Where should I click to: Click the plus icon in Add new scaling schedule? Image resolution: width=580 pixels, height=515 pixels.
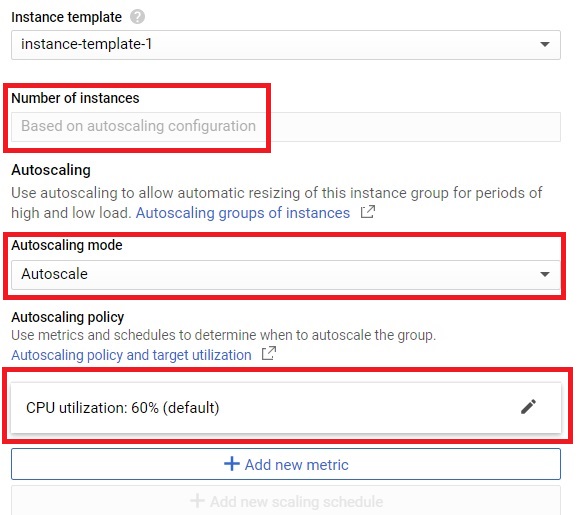pyautogui.click(x=197, y=501)
